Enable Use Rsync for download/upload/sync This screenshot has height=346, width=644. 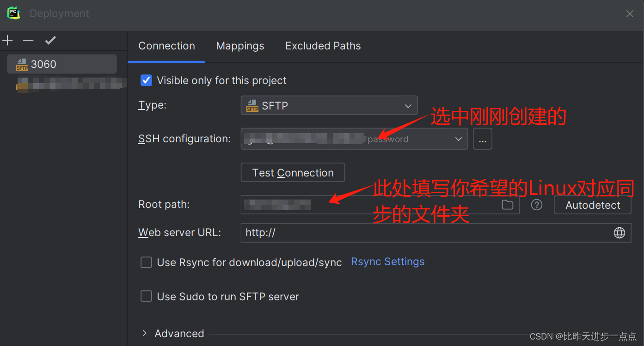[x=146, y=262]
